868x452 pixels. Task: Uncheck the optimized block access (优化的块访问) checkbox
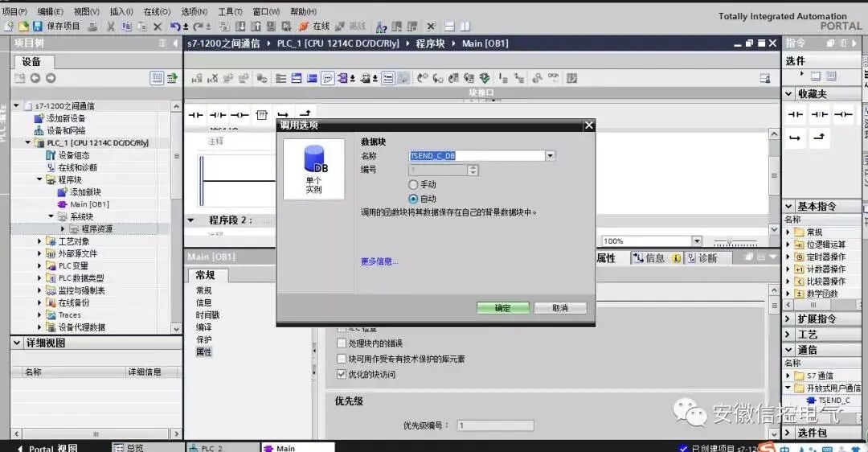(342, 375)
